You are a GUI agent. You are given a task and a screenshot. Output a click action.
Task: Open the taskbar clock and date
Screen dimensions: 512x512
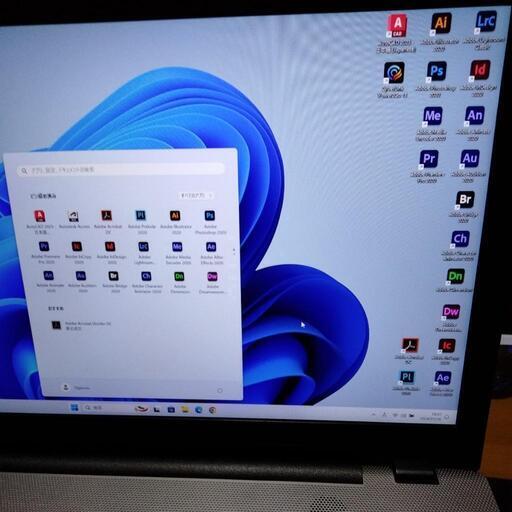432,416
